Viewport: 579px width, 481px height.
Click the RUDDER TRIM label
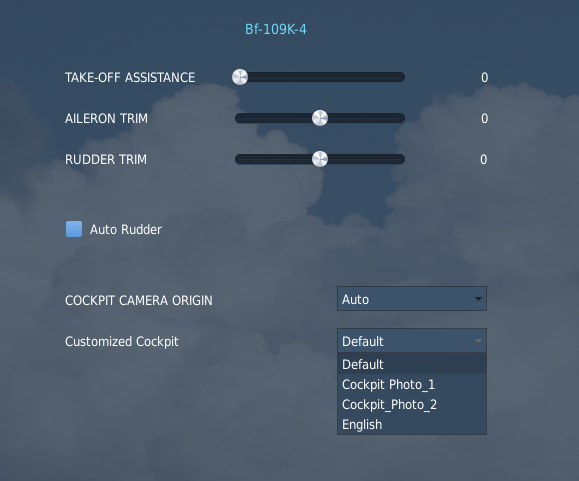click(x=106, y=159)
